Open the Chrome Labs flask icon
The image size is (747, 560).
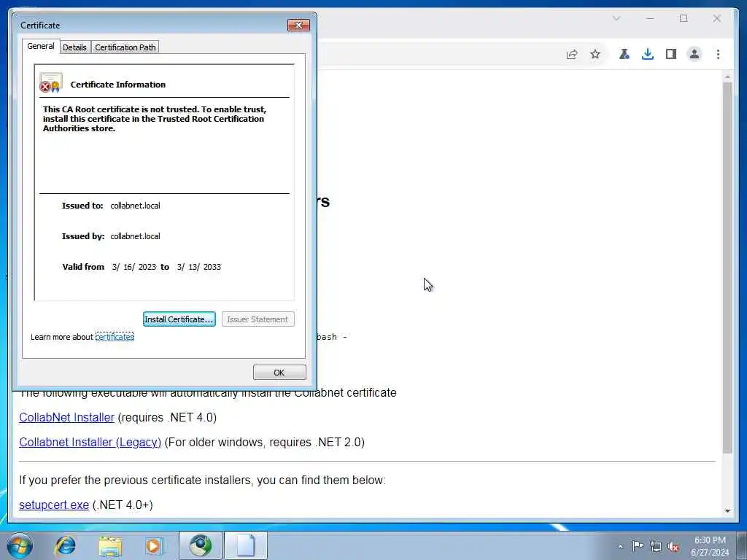pyautogui.click(x=624, y=54)
